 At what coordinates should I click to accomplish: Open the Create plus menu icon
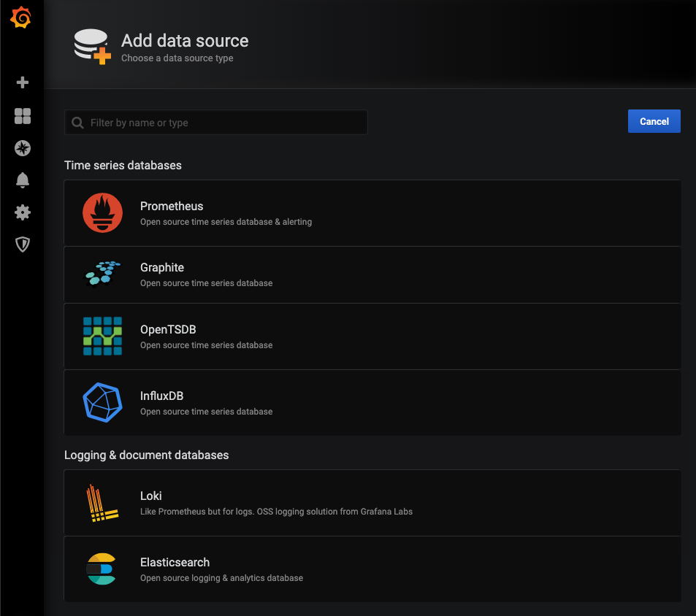click(23, 82)
